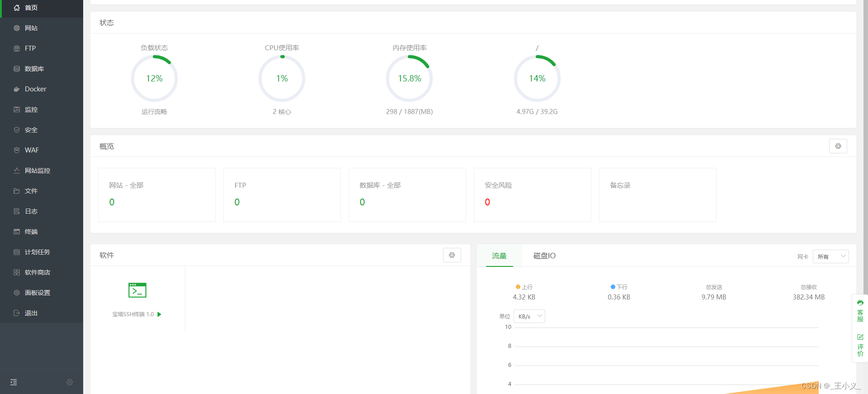
Task: Click the 网站监控 chart icon
Action: click(x=17, y=171)
